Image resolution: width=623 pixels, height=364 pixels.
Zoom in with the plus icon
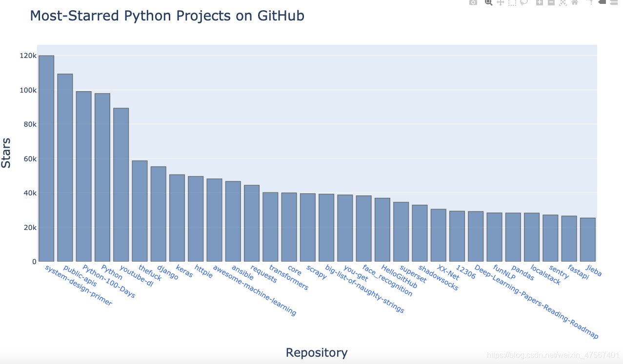click(x=540, y=2)
